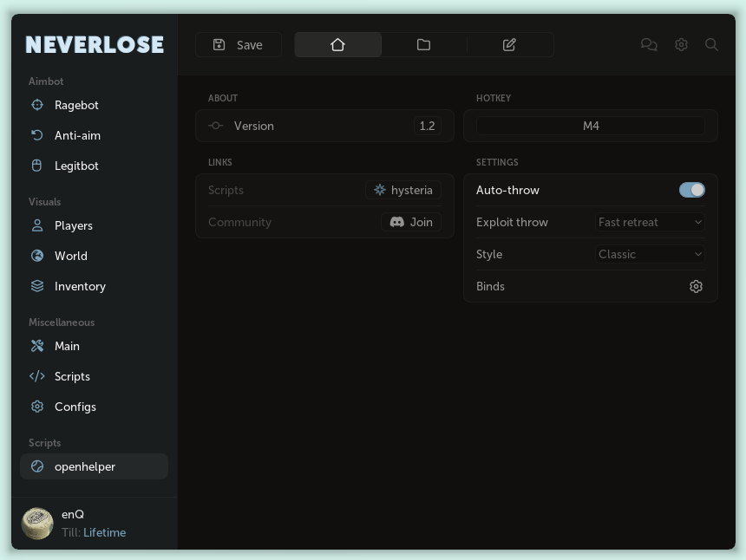Click the version value 1.2

point(427,126)
